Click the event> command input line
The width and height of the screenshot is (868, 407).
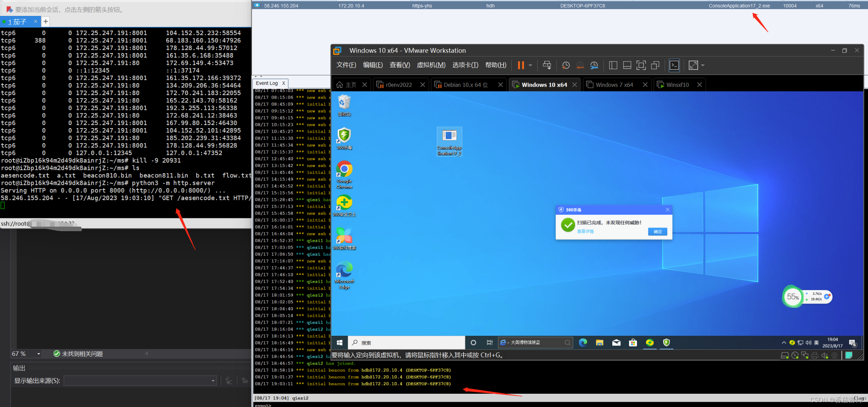[560, 405]
